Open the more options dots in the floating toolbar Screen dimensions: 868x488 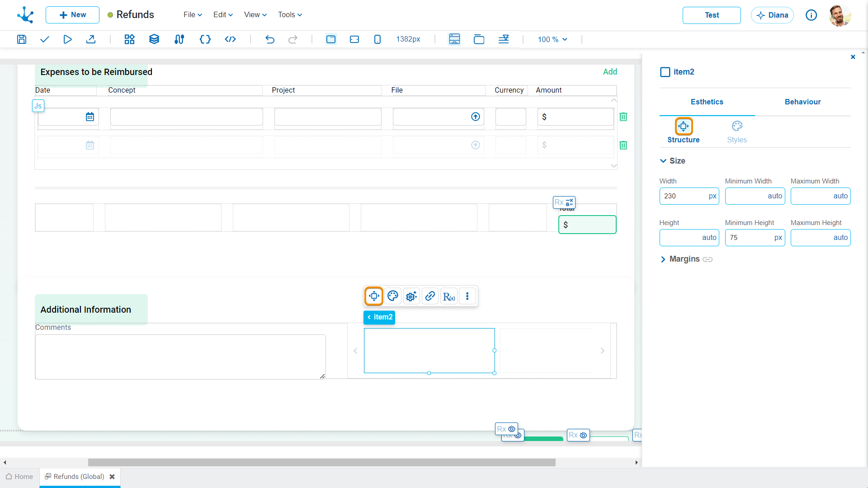(x=467, y=296)
